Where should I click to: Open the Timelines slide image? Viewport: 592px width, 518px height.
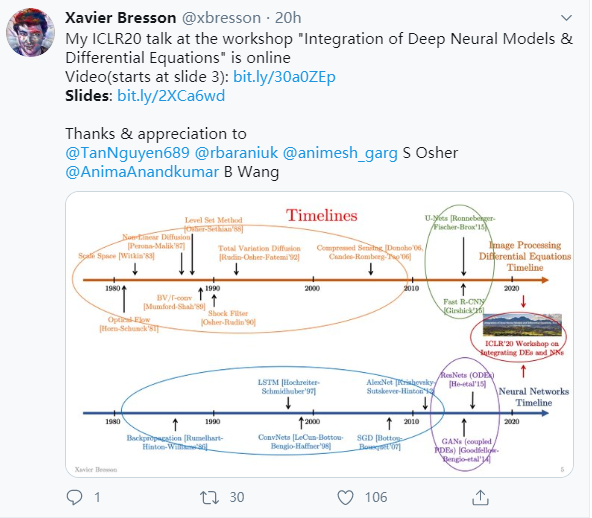(x=319, y=334)
